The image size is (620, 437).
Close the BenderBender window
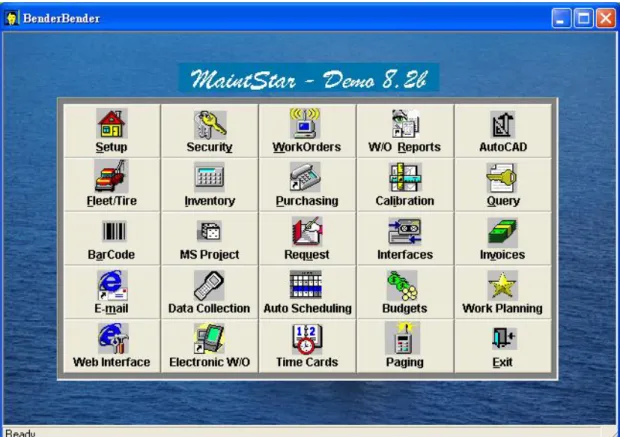pyautogui.click(x=606, y=18)
